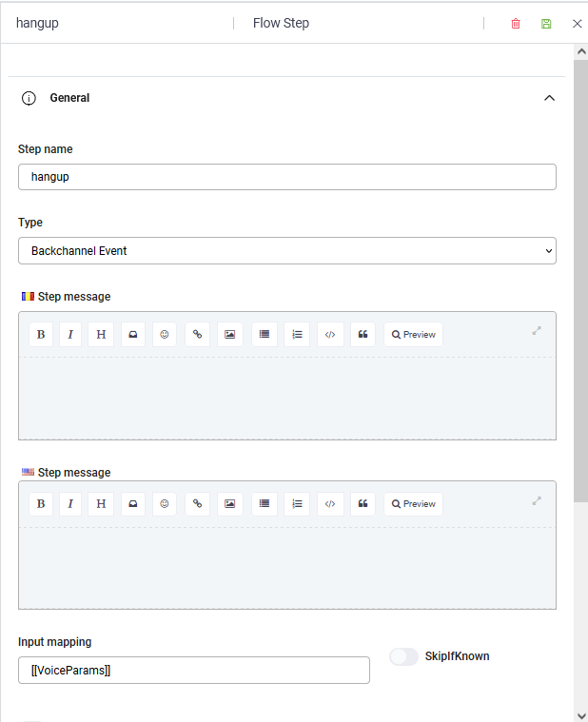Collapse the General section chevron
Screen dimensions: 588x722
pos(549,98)
